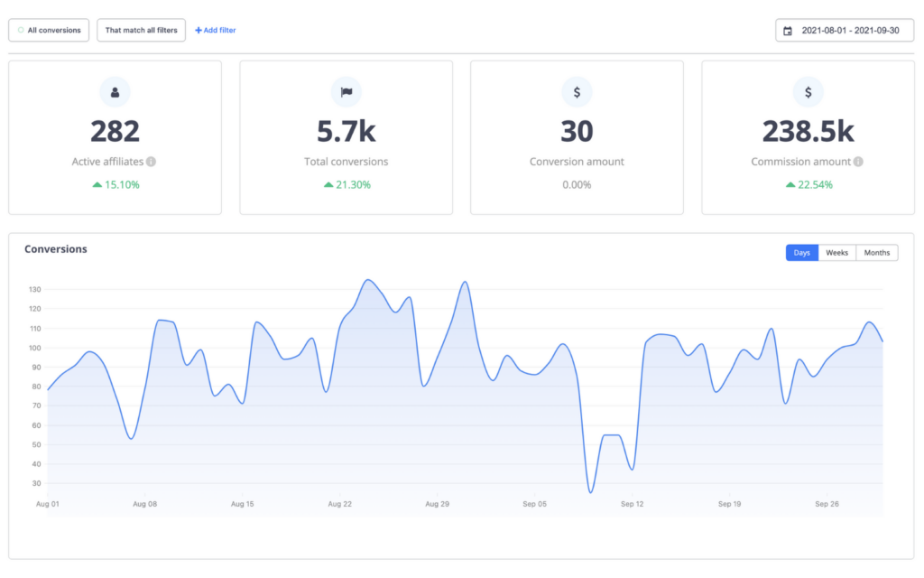Click the Active affiliates person icon
This screenshot has width=924, height=578.
[115, 91]
